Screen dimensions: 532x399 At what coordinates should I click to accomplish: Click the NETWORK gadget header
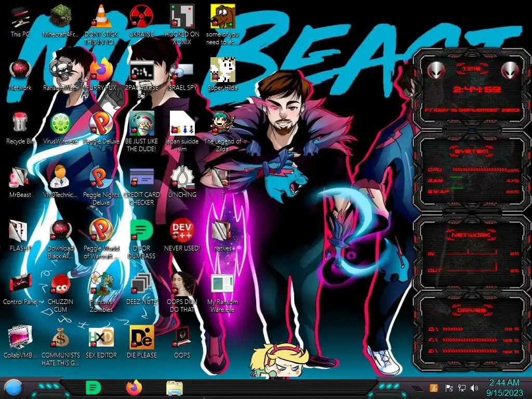tap(472, 235)
